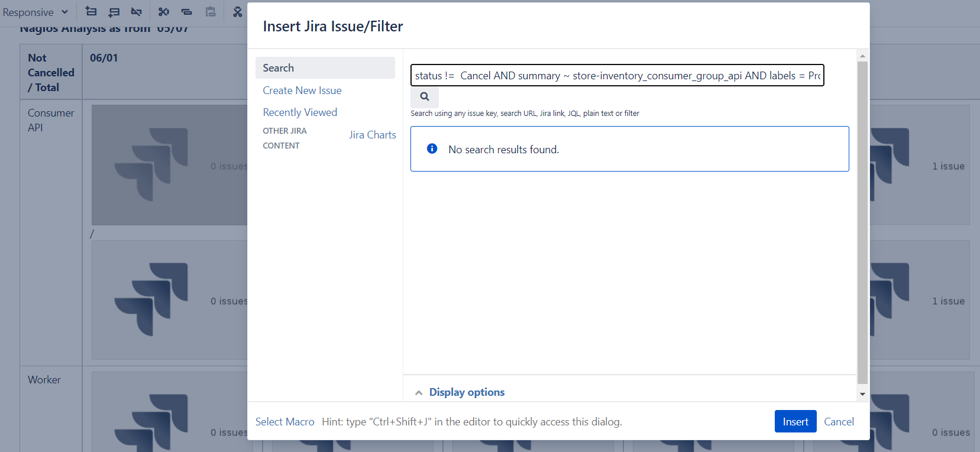Focus the JQL search query field
This screenshot has height=452, width=980.
(x=617, y=75)
